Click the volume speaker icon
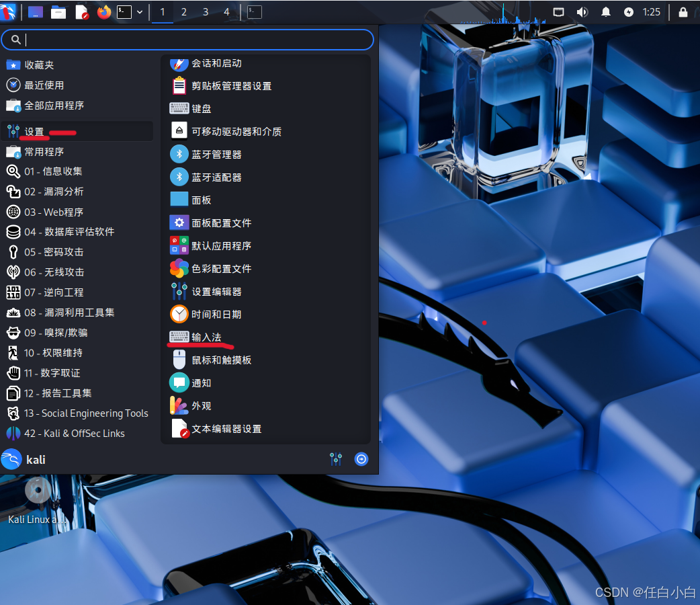The image size is (700, 605). coord(582,12)
